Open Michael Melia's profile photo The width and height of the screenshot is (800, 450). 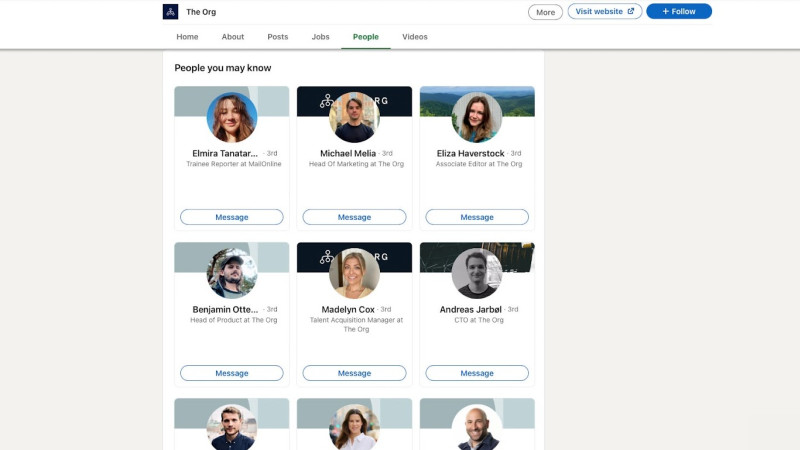tap(354, 117)
